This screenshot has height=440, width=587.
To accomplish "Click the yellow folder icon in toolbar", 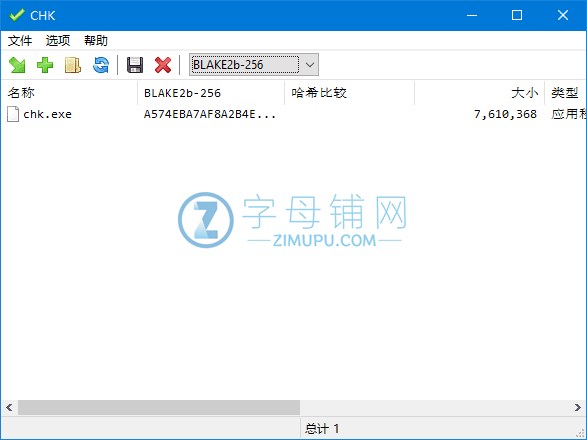I will [73, 65].
